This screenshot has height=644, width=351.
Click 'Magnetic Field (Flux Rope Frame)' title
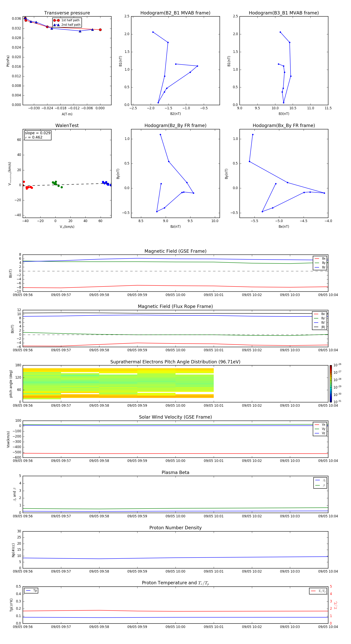pyautogui.click(x=175, y=307)
